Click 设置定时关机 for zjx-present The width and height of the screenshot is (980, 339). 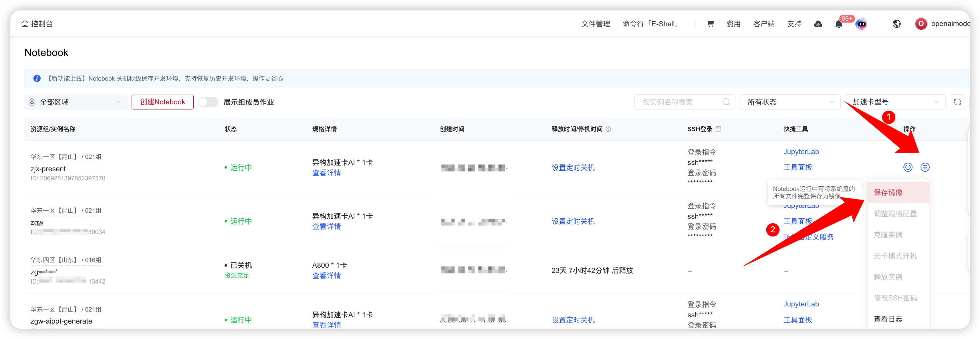tap(573, 167)
